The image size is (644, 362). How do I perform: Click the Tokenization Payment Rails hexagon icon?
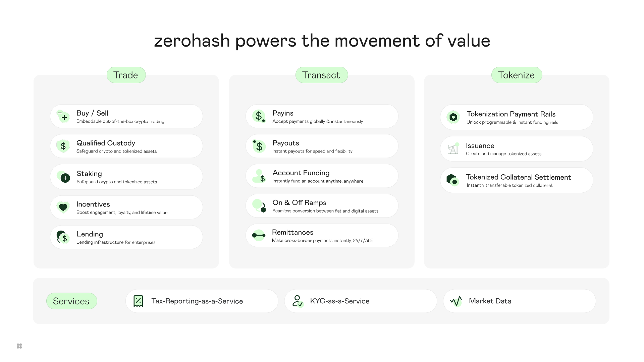click(453, 117)
